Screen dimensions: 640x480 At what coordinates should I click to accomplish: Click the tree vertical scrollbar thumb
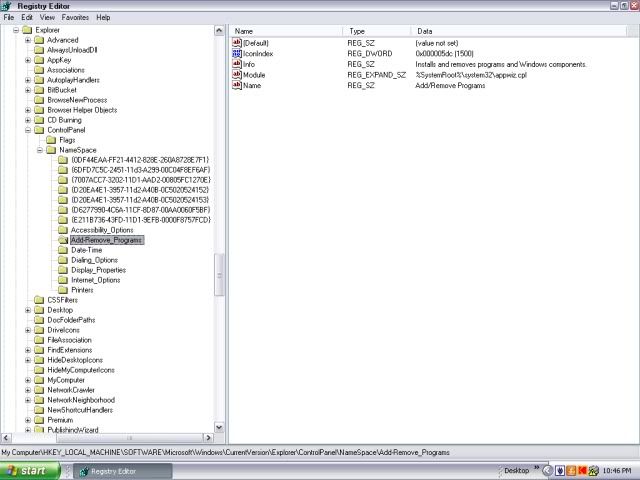pos(219,275)
